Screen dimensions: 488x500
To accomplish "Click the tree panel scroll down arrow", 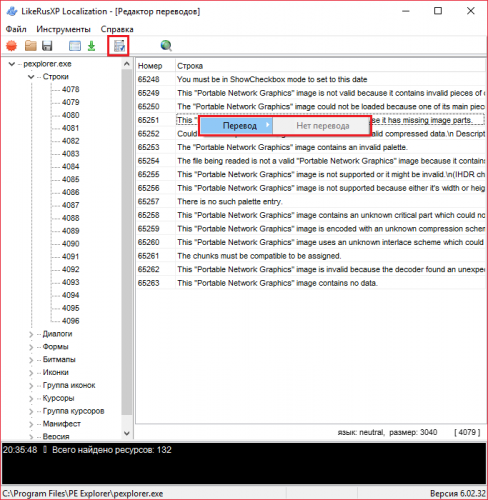I will point(127,434).
